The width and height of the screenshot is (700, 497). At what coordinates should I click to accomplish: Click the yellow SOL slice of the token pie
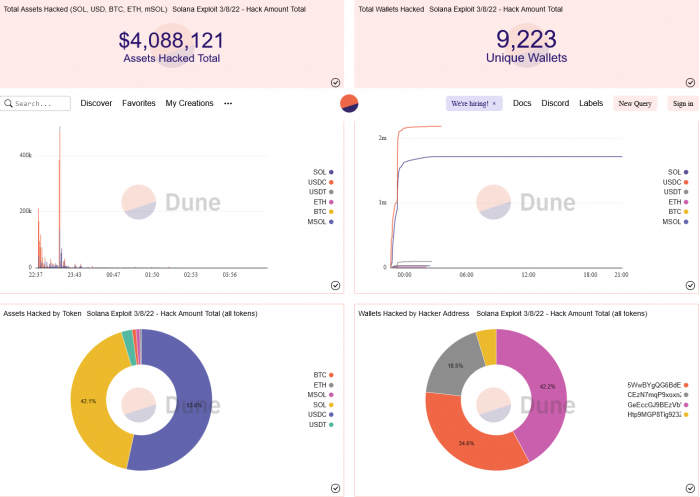point(90,400)
